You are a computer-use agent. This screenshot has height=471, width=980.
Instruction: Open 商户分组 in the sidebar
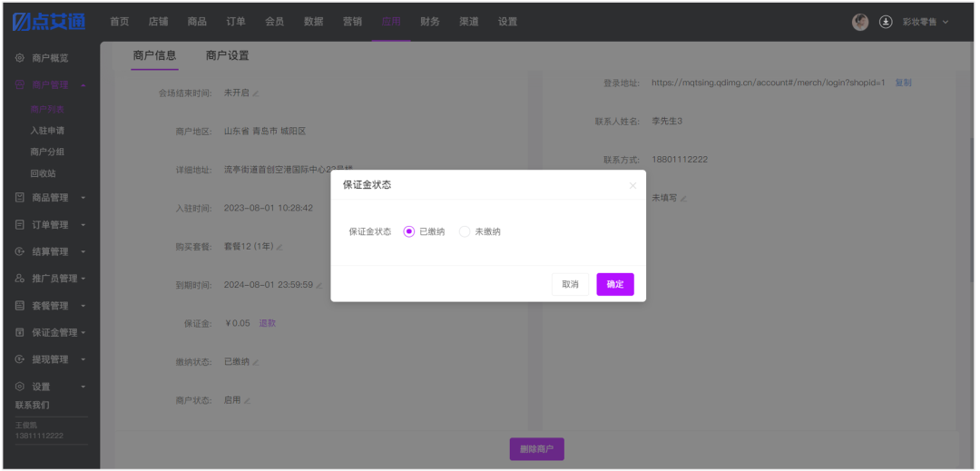(x=47, y=152)
